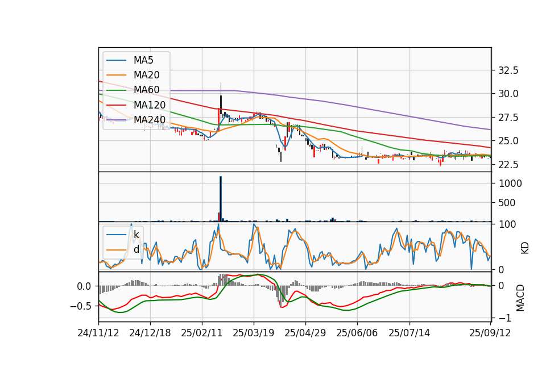Click the 24/11/12 date axis label

[98, 333]
